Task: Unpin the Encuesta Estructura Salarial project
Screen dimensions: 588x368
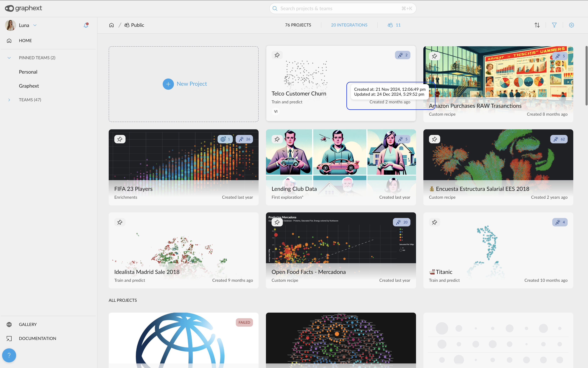Action: pos(434,139)
